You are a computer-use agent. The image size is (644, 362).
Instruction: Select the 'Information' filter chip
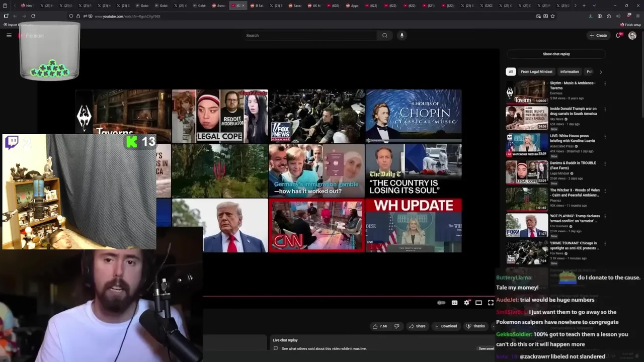570,71
